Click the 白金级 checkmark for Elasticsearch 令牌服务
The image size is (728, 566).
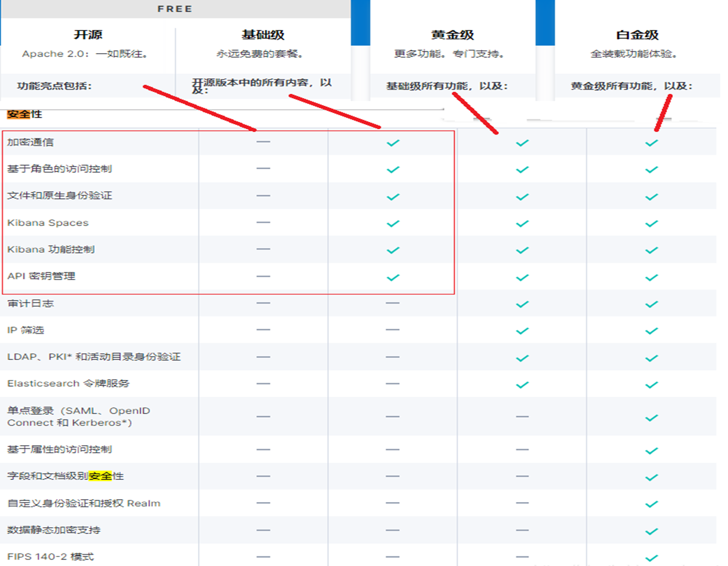click(651, 385)
